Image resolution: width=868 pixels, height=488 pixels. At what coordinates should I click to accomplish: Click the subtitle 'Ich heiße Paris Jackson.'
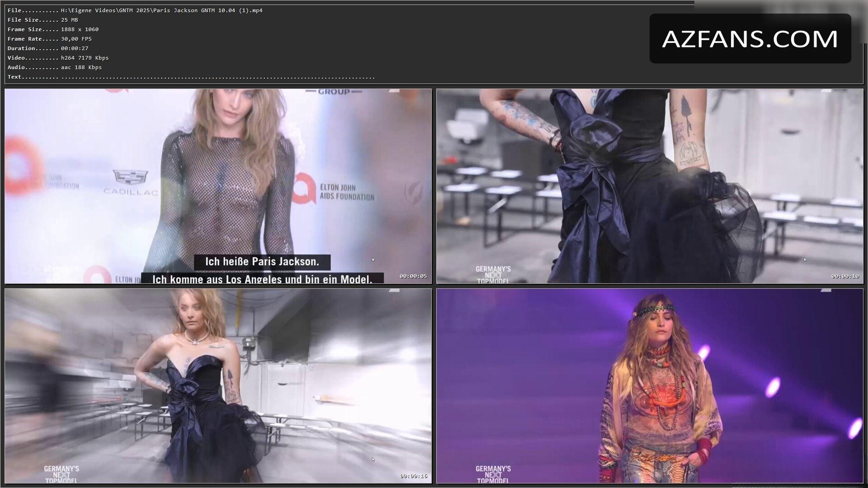pos(262,262)
